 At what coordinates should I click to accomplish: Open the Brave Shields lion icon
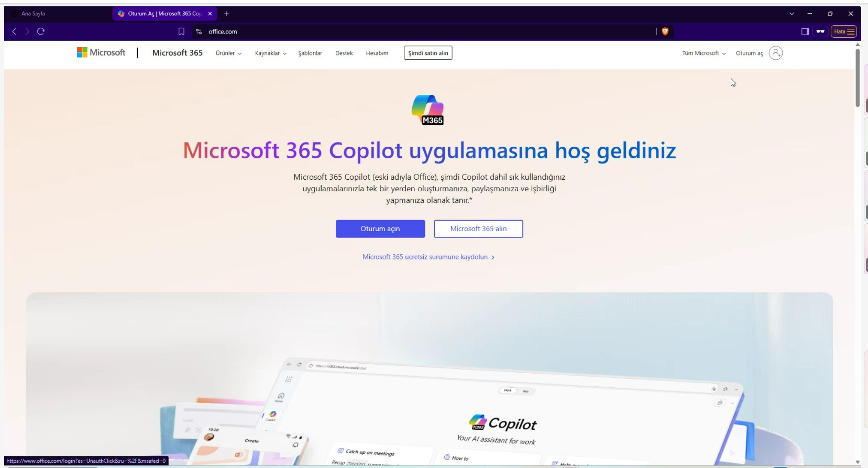665,31
